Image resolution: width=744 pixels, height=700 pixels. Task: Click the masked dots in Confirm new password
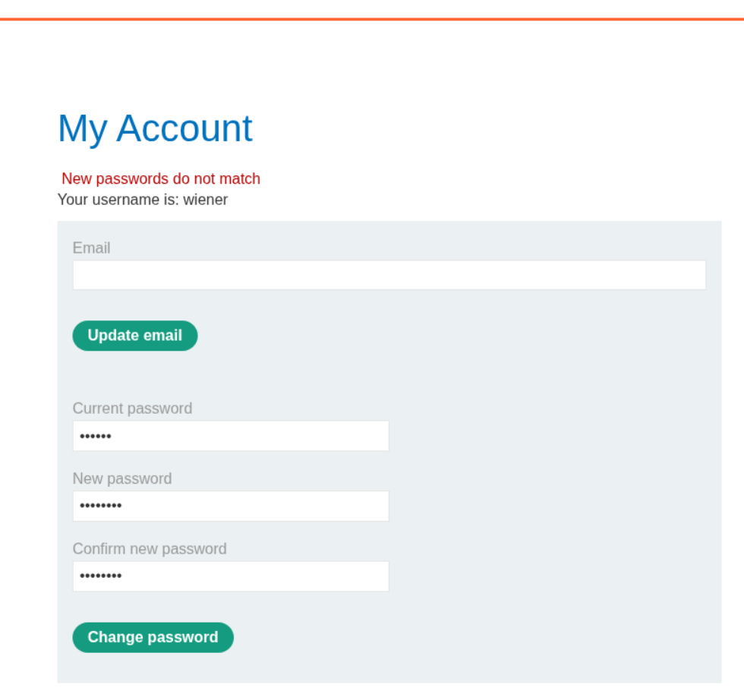click(100, 577)
